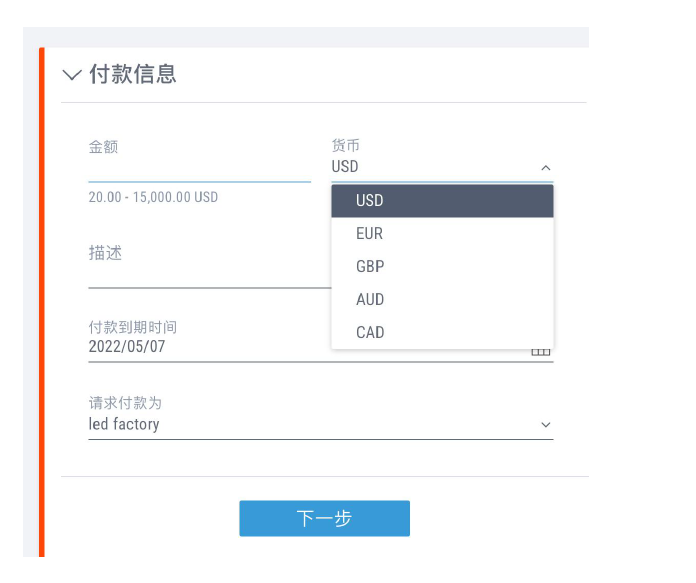Click the 货币 selected USD value
This screenshot has height=583, width=696.
click(x=345, y=167)
